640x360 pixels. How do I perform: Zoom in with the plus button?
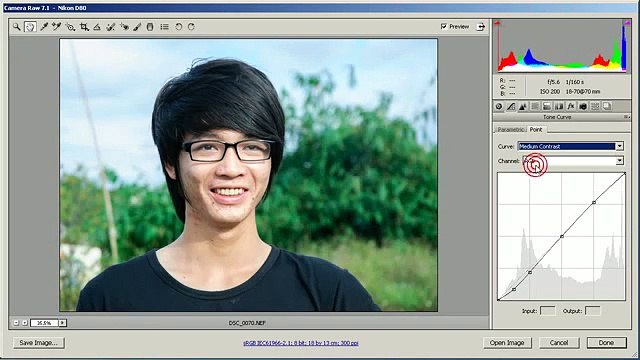point(24,323)
